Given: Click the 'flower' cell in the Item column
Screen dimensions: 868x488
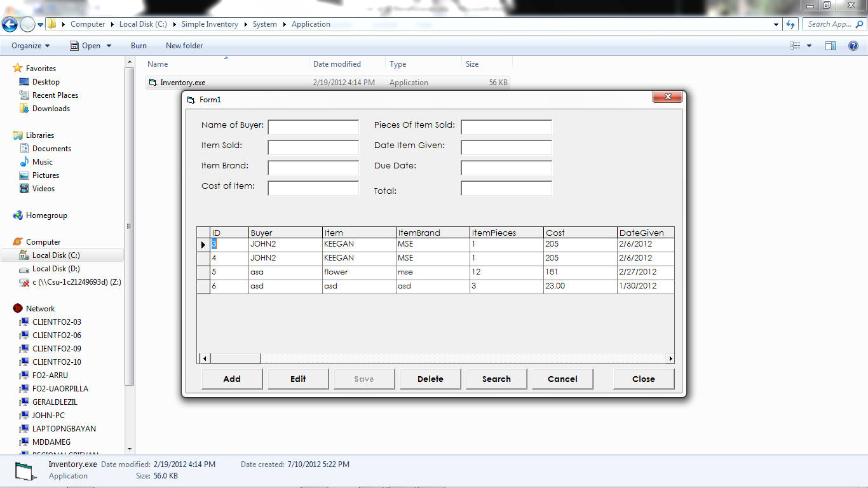Looking at the screenshot, I should (358, 272).
